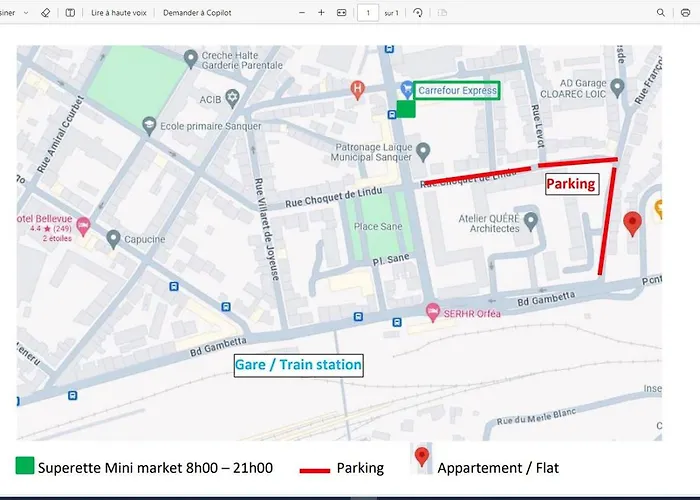The image size is (700, 500).
Task: Select the eraser tool in toolbar
Action: pos(45,13)
